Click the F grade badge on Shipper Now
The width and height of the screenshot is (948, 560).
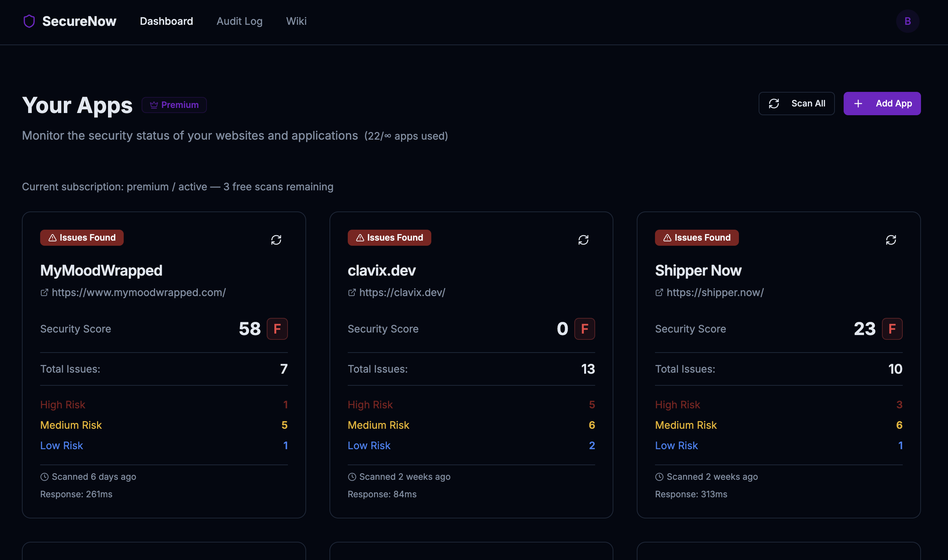pos(892,329)
